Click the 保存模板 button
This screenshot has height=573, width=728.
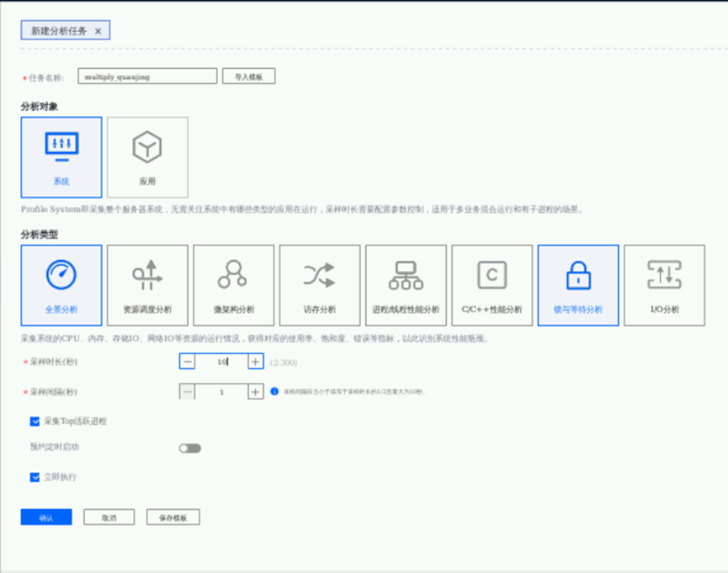tap(173, 517)
